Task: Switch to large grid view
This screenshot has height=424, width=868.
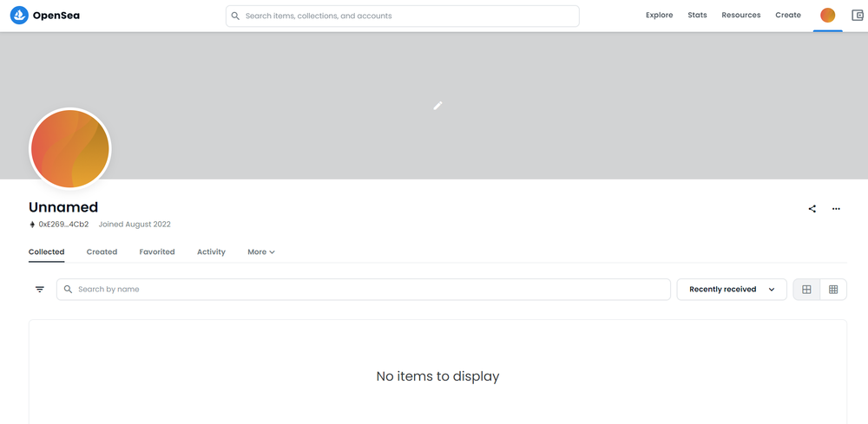Action: pos(806,289)
